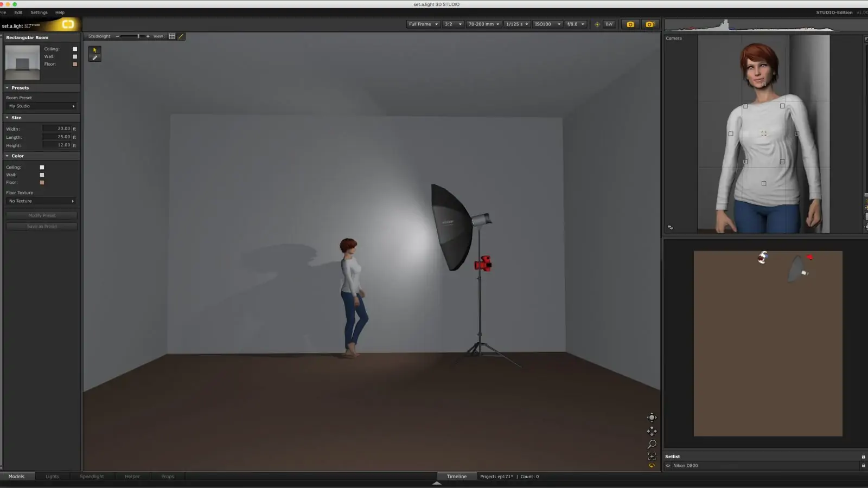Open the My Studio room preset dropdown
Viewport: 868px width, 488px height.
[42, 106]
